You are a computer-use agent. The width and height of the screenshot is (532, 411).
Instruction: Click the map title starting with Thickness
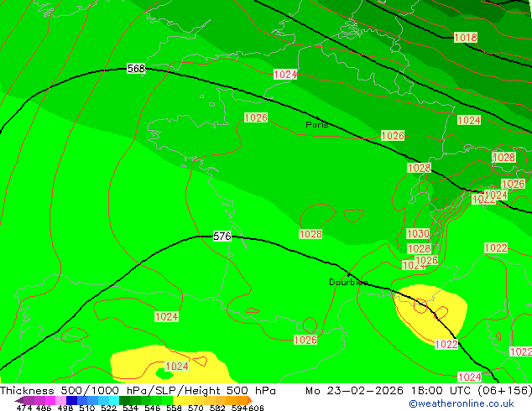click(138, 391)
